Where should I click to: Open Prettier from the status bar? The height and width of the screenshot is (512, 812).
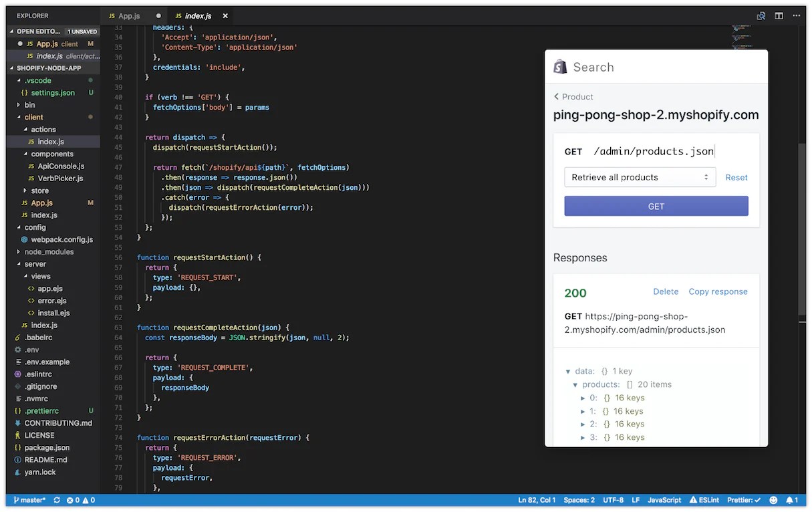tap(742, 499)
